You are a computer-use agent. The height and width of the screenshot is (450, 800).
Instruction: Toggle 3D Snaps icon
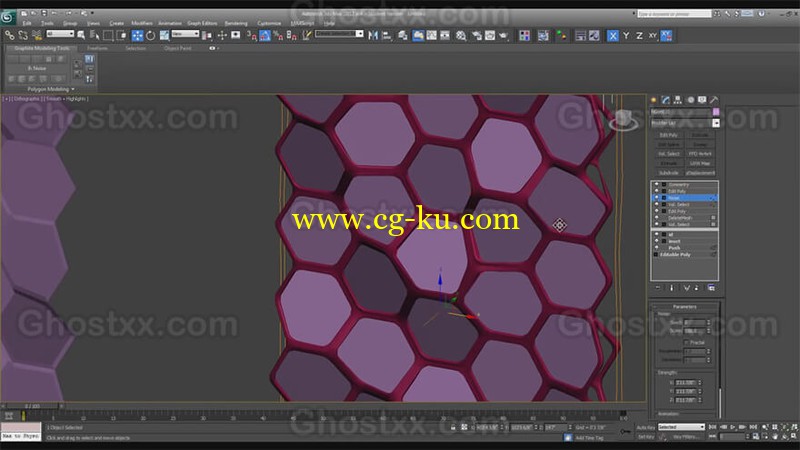point(252,35)
